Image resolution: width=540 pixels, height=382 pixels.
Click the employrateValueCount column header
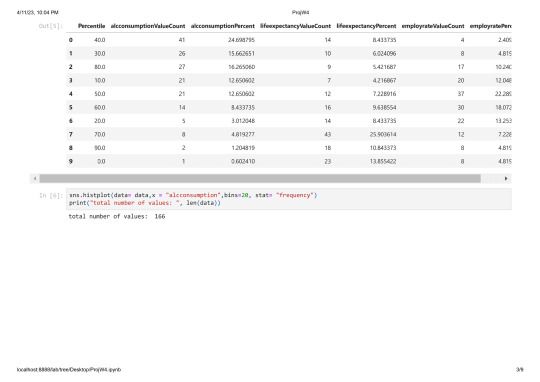(x=433, y=26)
